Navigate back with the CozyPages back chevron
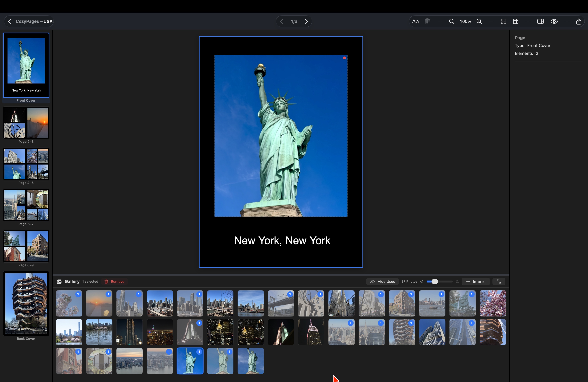 (x=9, y=21)
